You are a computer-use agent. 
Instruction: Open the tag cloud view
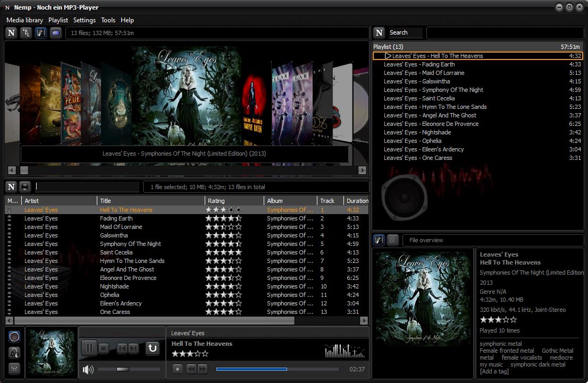(x=55, y=32)
